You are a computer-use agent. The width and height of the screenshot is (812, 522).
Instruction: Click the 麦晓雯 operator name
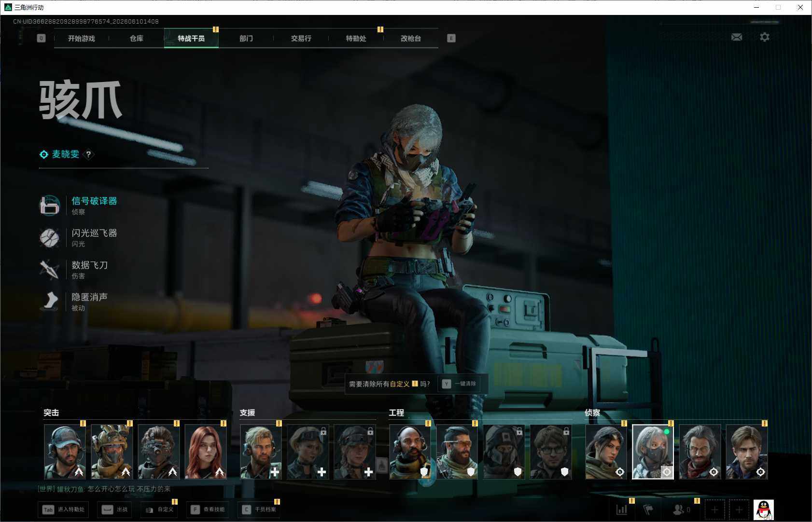point(65,154)
